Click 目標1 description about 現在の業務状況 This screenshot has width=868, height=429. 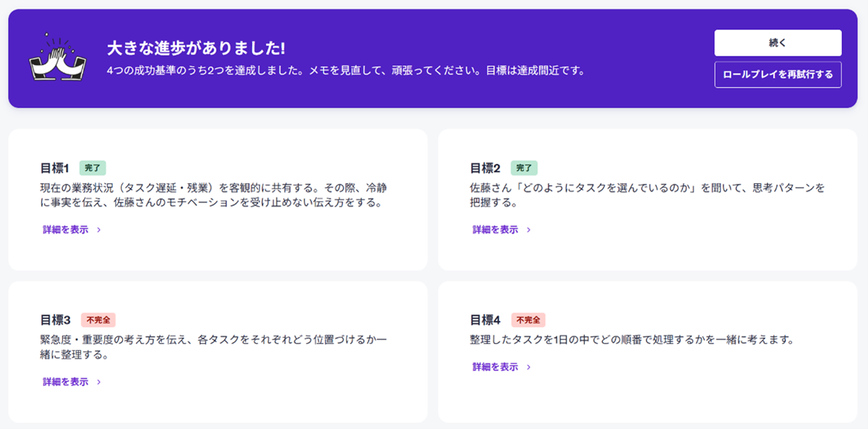(x=214, y=194)
